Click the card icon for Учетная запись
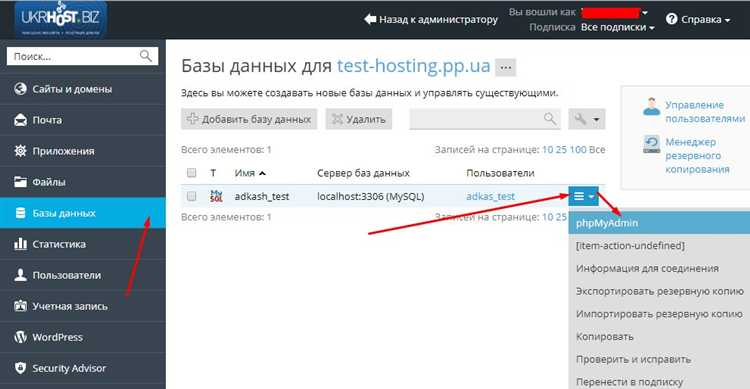The width and height of the screenshot is (750, 389). (x=20, y=306)
